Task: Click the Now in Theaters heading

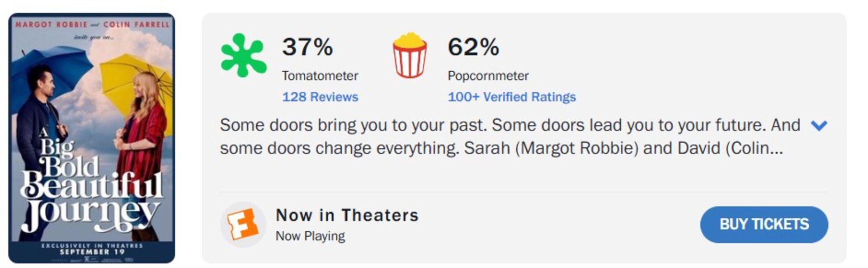Action: point(347,215)
